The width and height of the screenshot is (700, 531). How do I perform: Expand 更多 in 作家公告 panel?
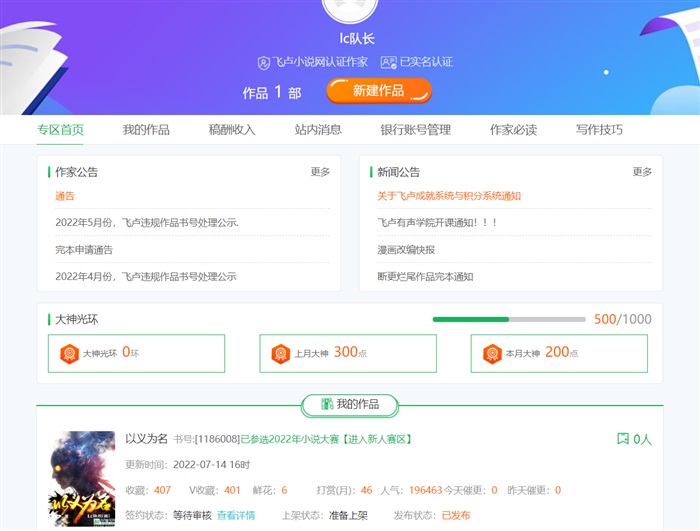tap(320, 172)
